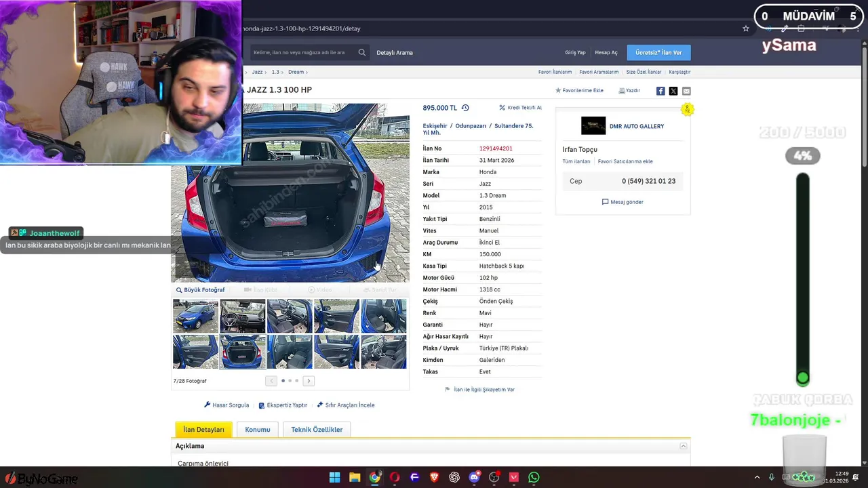Select the open trunk thumbnail
Viewport: 868px width, 488px height.
click(x=243, y=352)
